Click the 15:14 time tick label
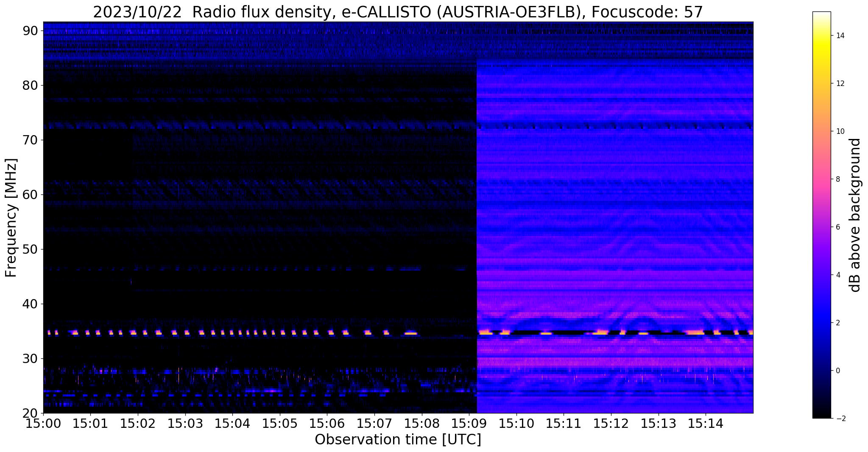868x452 pixels. point(706,423)
